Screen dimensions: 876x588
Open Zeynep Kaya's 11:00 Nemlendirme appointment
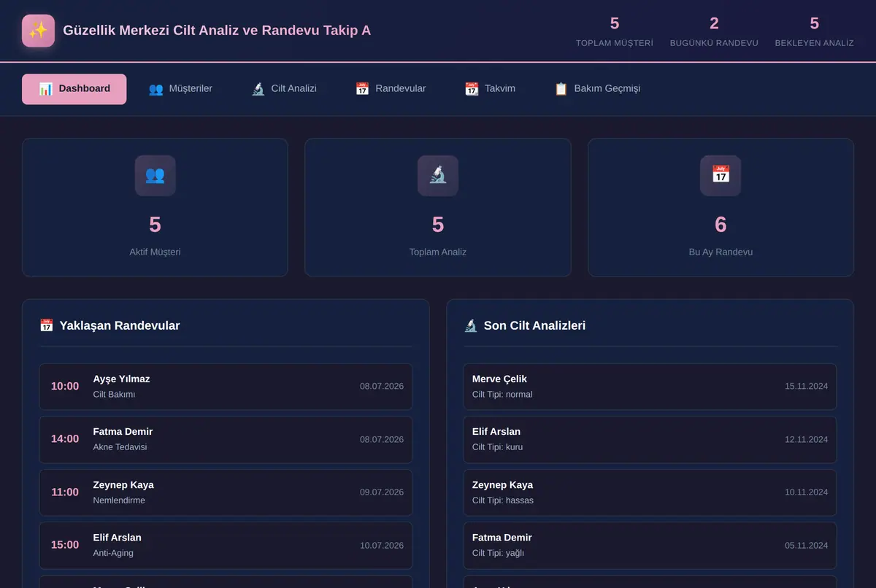click(x=226, y=492)
